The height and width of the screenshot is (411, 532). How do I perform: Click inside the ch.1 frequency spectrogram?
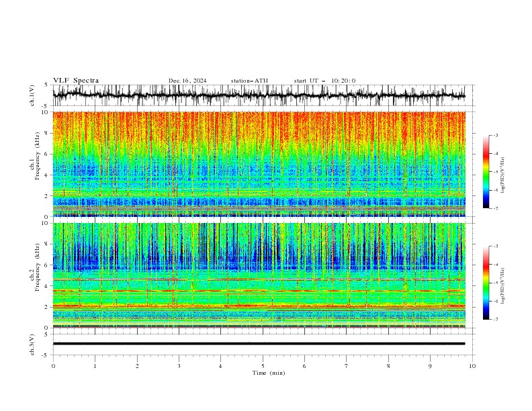(x=259, y=164)
